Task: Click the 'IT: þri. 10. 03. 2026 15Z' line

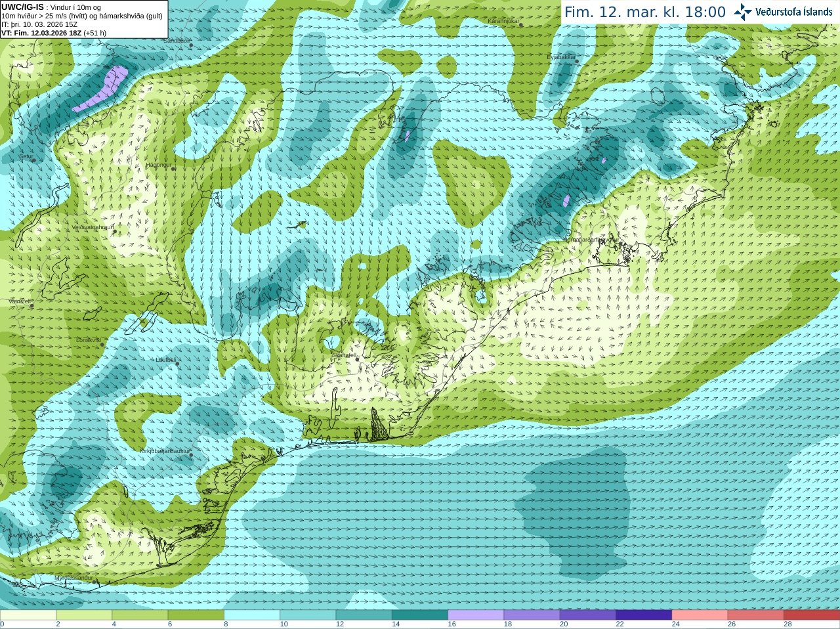Action: point(39,24)
